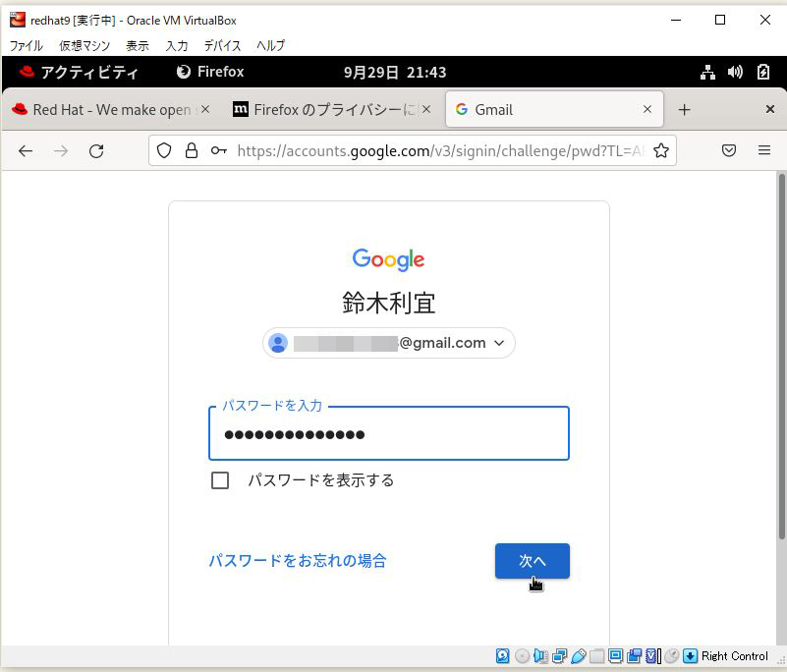Click VirtualBox shared folders status icon

click(597, 656)
